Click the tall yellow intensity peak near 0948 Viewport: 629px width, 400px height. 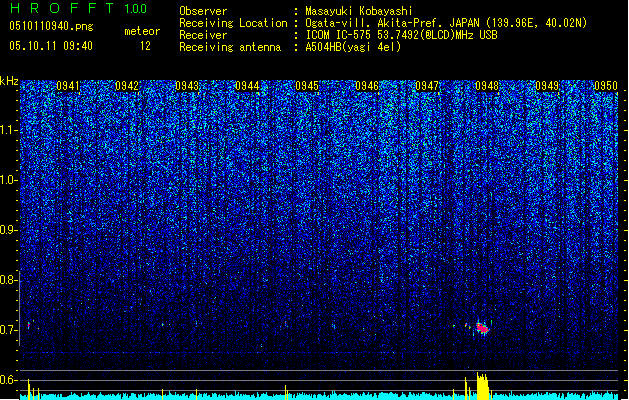[483, 386]
